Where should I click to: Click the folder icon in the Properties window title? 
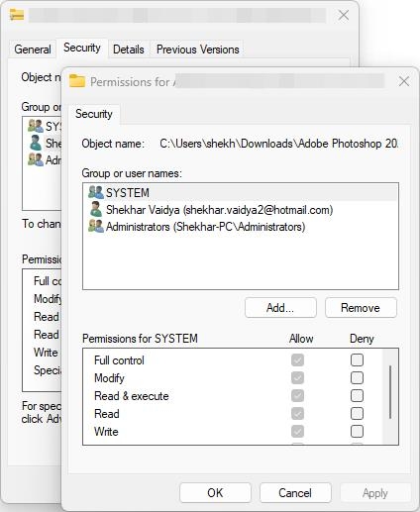[17, 15]
